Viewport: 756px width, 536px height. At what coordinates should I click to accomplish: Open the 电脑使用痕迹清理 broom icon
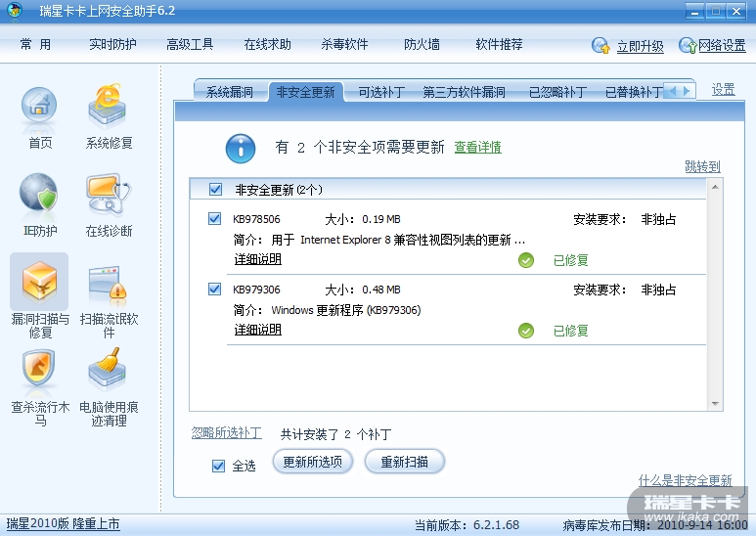point(107,369)
